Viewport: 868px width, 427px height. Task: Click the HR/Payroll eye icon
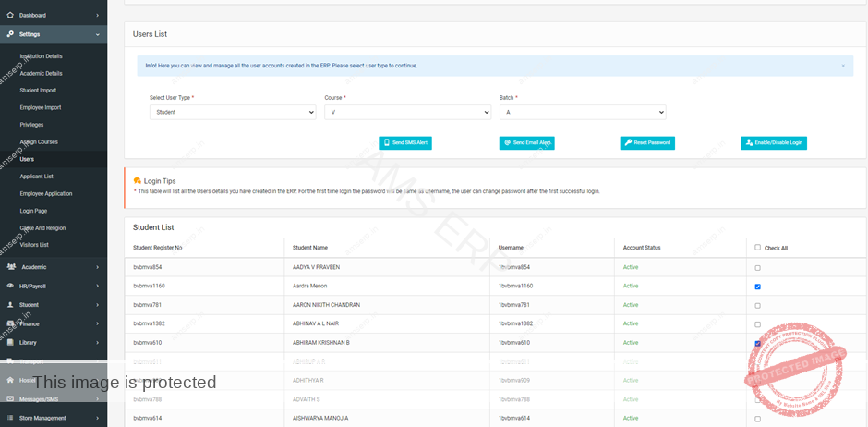click(x=10, y=286)
